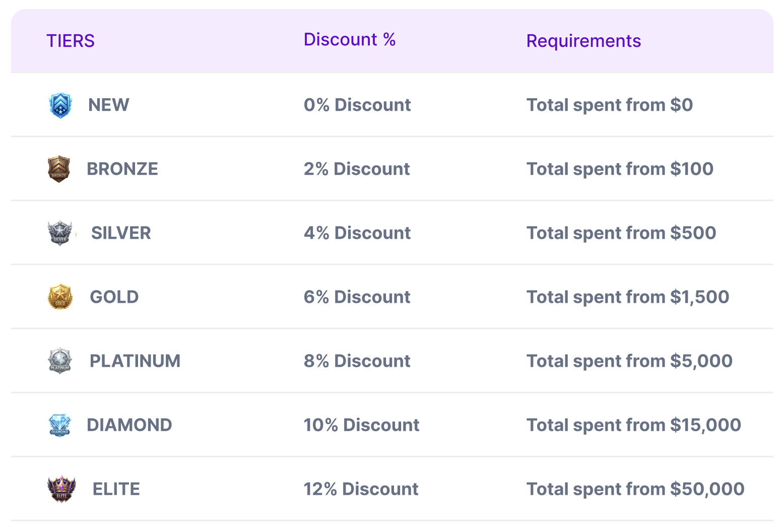Click the PLATINUM tier name label

[135, 361]
